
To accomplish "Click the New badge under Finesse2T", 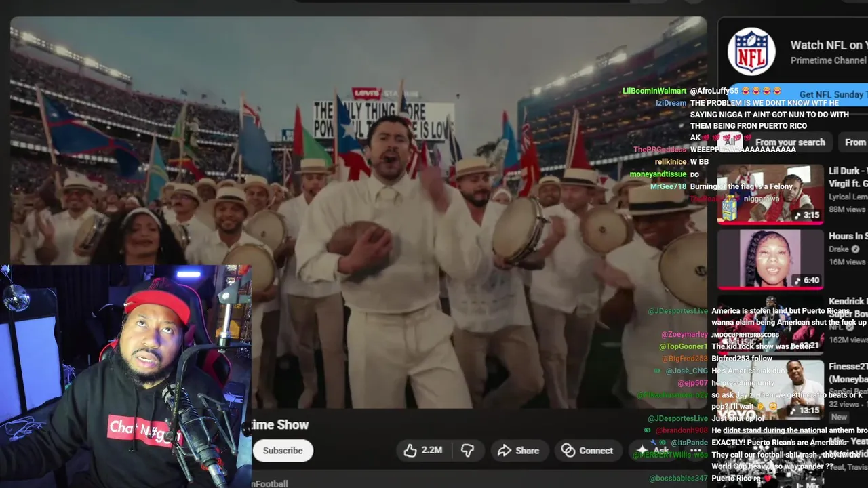I will [x=840, y=417].
